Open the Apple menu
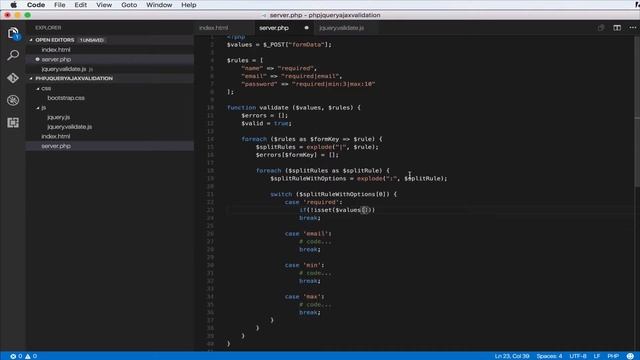This screenshot has height=360, width=640. (x=13, y=5)
